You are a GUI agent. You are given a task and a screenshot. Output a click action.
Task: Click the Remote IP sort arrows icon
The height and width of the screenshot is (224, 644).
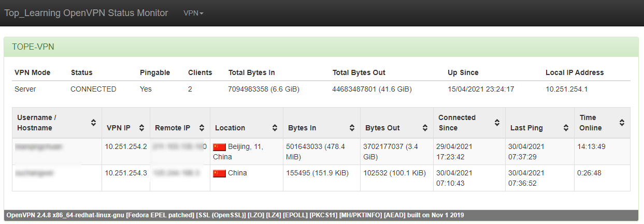click(202, 128)
